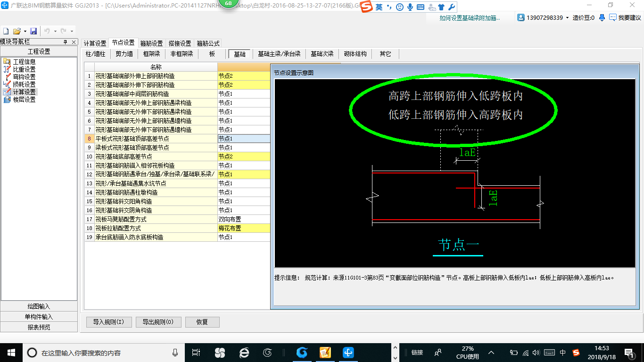Switch to the 节点设置 tab

click(123, 43)
